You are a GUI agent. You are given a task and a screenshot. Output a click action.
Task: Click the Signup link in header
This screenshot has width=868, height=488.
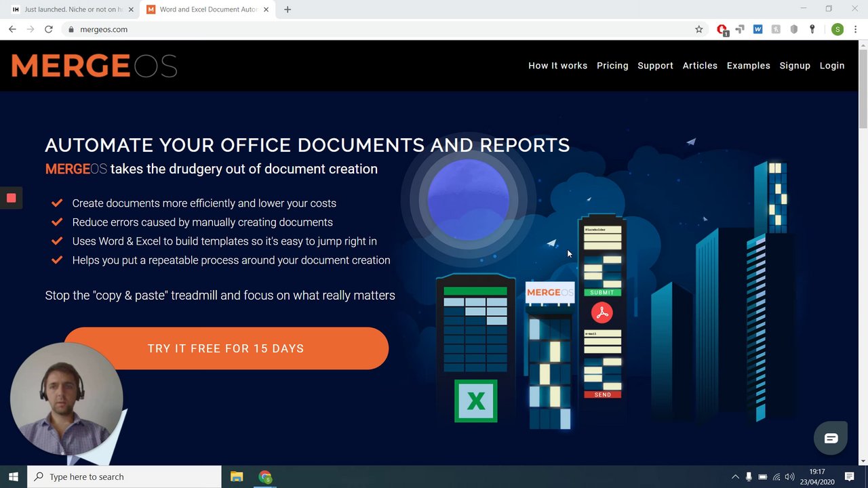[x=795, y=66]
